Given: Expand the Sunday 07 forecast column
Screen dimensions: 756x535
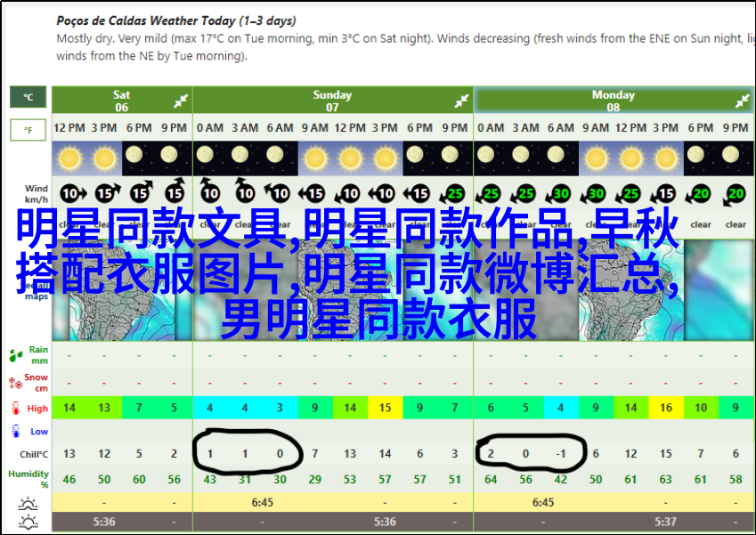Looking at the screenshot, I should [461, 101].
